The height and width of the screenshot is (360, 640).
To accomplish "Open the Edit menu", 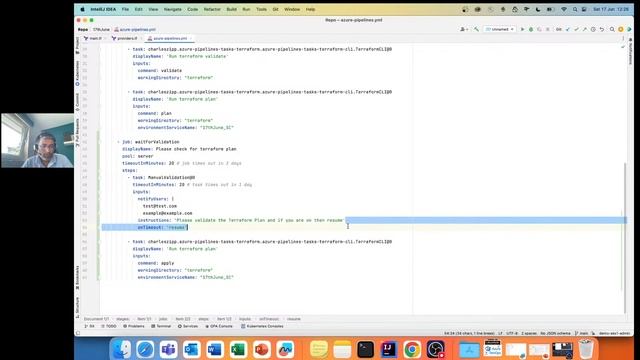I will point(139,9).
